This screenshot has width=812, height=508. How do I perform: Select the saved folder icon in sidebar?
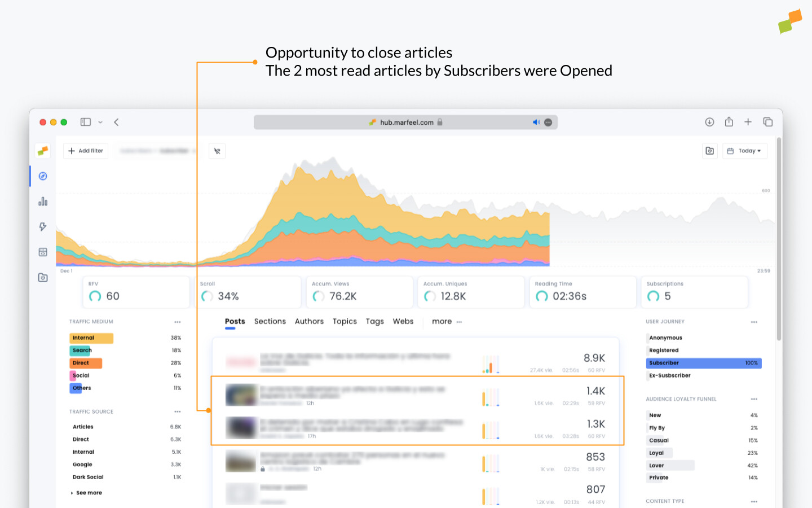click(x=42, y=277)
